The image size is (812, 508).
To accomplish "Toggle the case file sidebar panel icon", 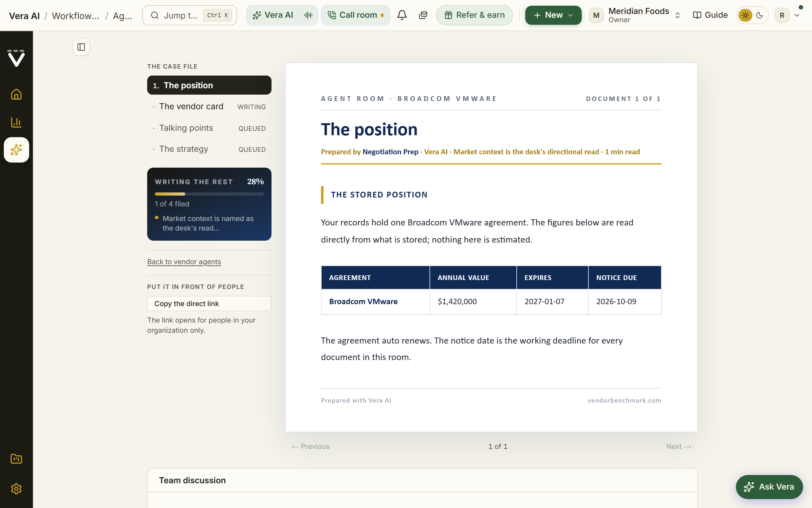I will (81, 47).
